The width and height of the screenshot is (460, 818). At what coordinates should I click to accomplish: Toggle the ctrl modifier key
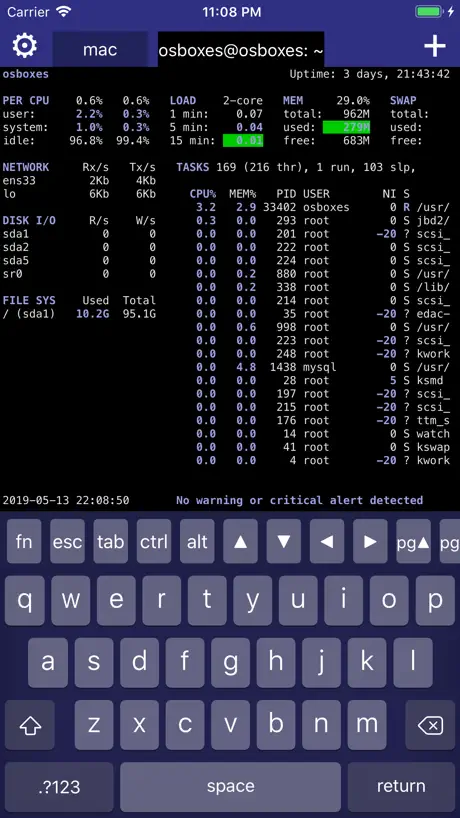(x=154, y=542)
